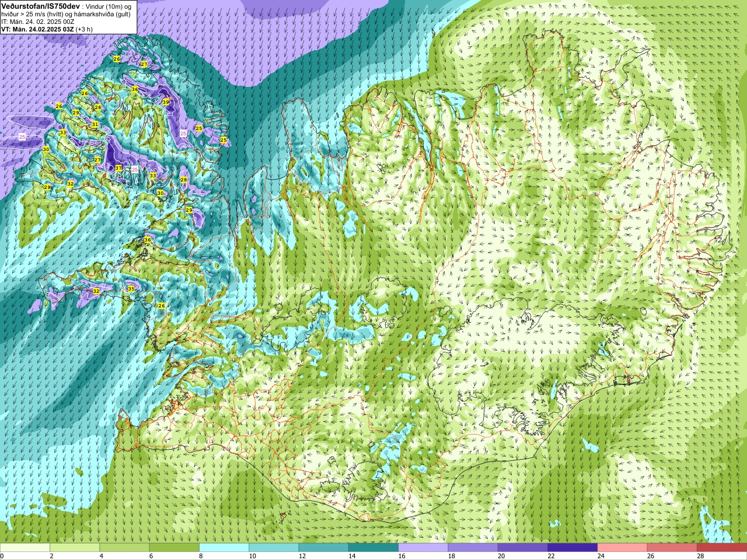Pick the 10–12 m/s legend swatch
This screenshot has width=747, height=560.
[x=274, y=548]
